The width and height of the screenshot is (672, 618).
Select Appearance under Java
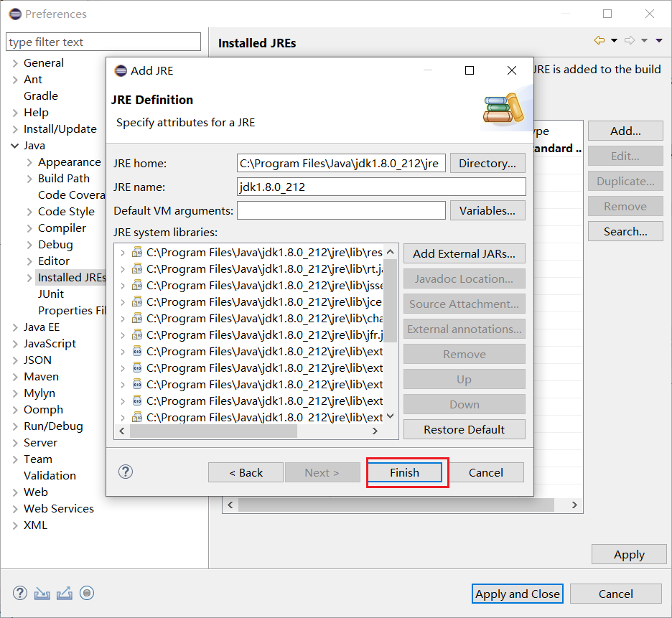pyautogui.click(x=70, y=162)
